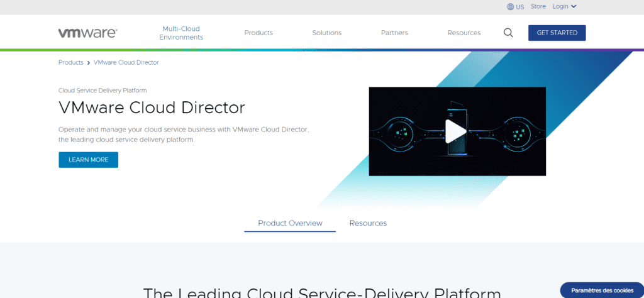This screenshot has height=298, width=644.
Task: Open the Solutions menu
Action: coord(326,33)
